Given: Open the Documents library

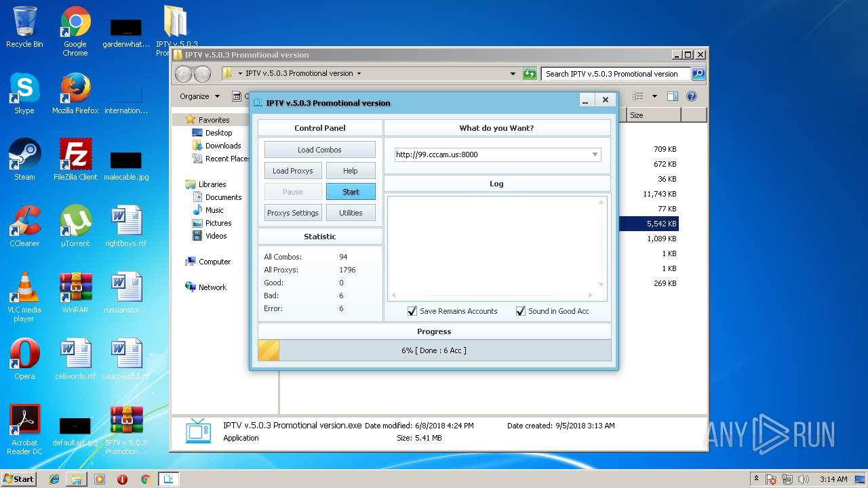Looking at the screenshot, I should click(x=217, y=197).
